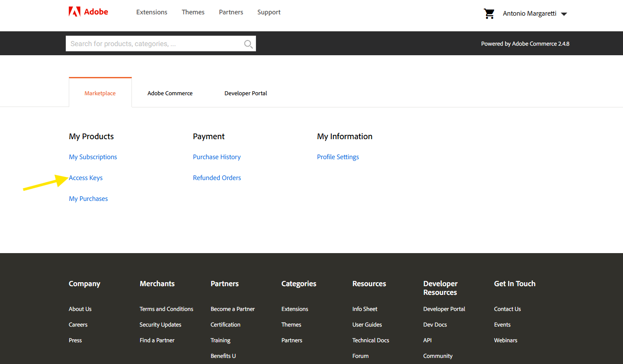
Task: Open Info Sheet resource link
Action: coord(365,309)
